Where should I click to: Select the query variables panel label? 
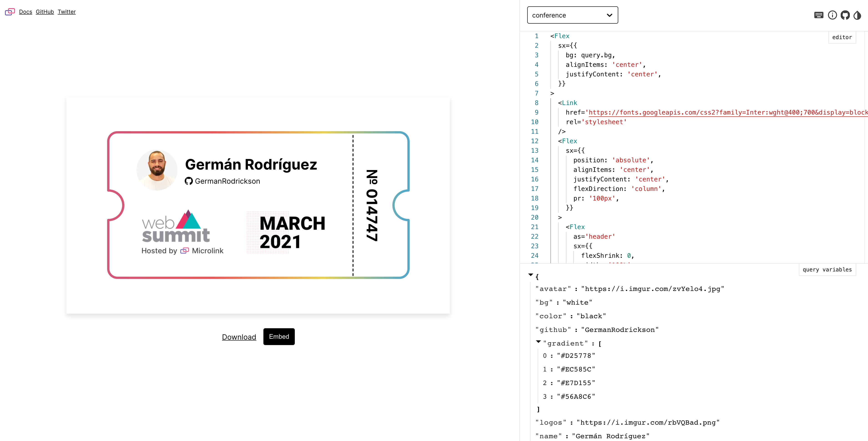click(827, 270)
